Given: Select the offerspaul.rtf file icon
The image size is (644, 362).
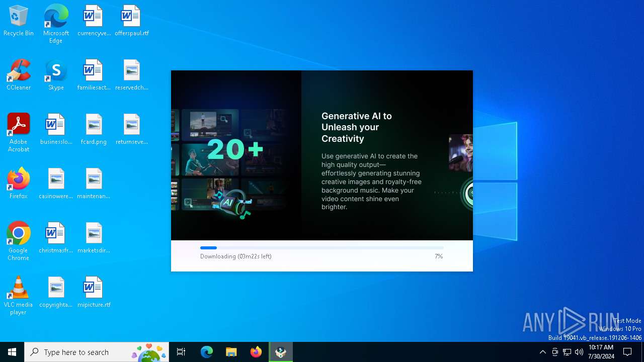Looking at the screenshot, I should tap(131, 21).
